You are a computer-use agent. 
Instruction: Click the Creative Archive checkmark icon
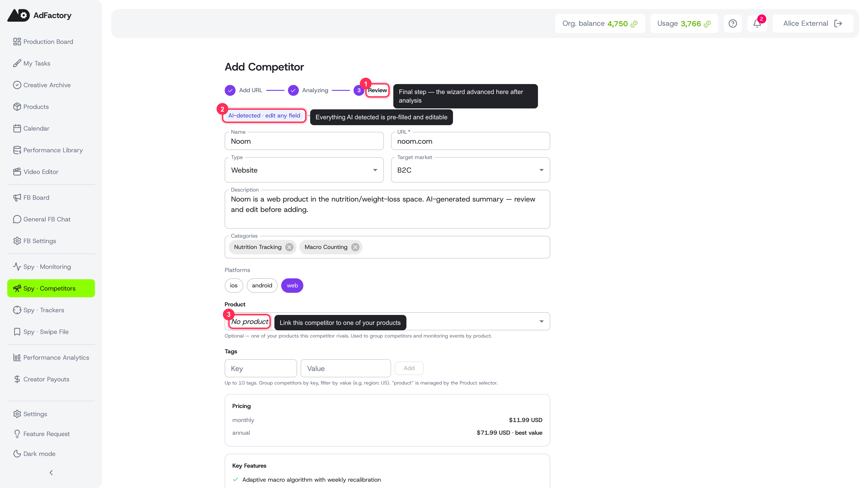tap(17, 85)
